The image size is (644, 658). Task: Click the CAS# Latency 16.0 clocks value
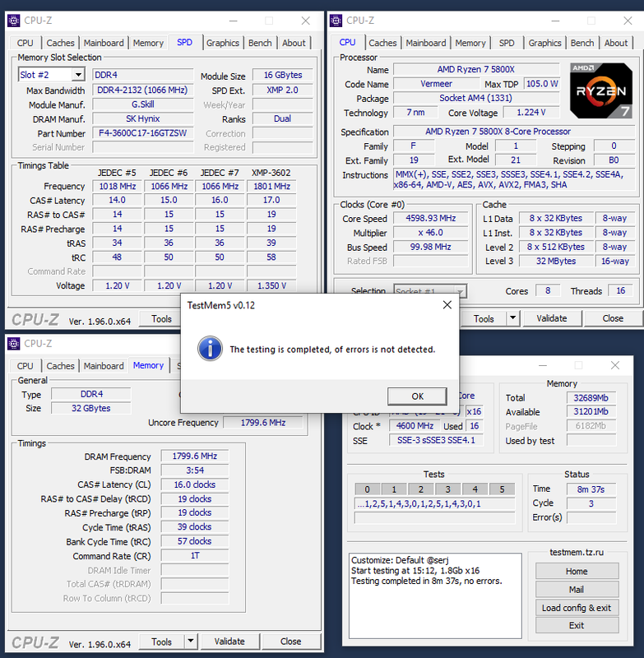pos(195,484)
